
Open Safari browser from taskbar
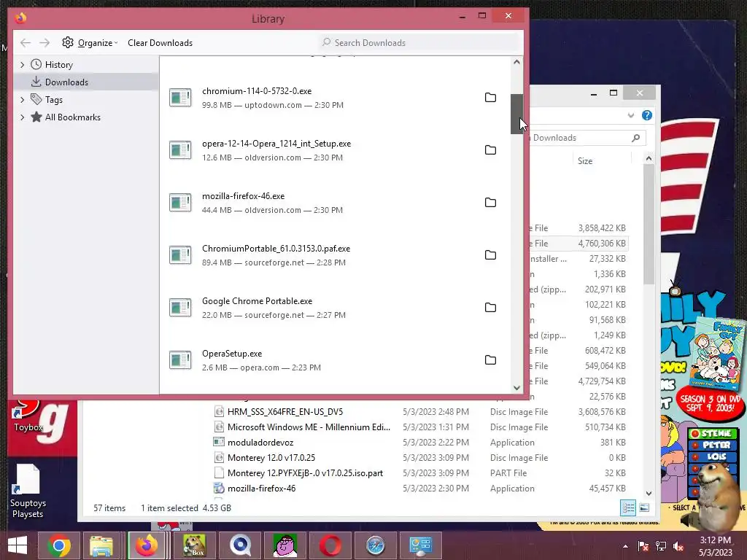375,545
